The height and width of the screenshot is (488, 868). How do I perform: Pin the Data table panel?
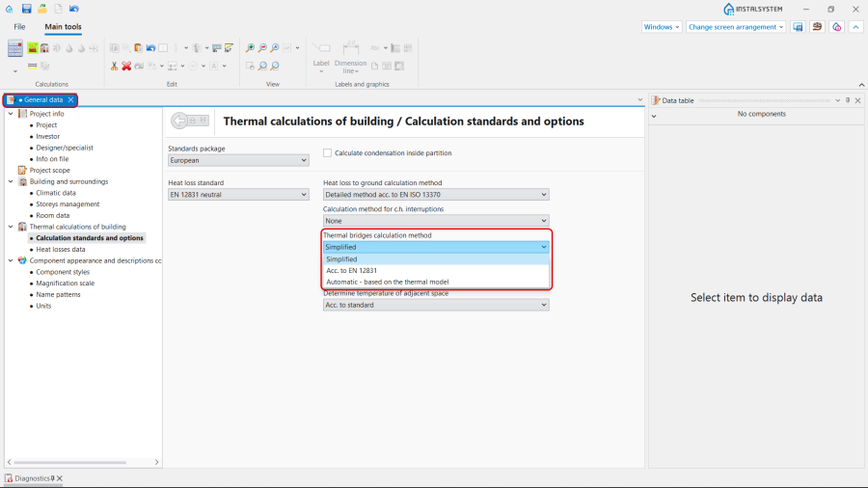tap(847, 100)
